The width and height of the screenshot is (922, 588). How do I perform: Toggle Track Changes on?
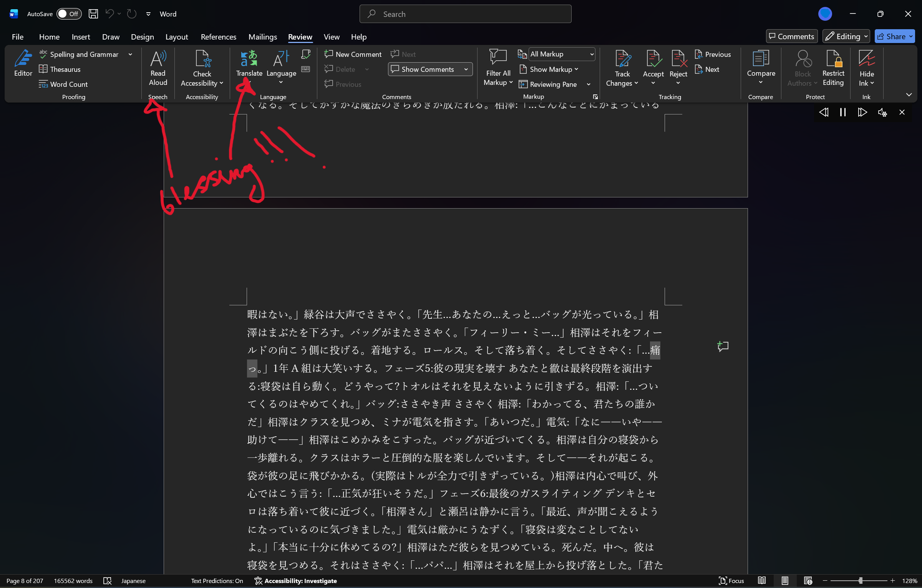(622, 60)
